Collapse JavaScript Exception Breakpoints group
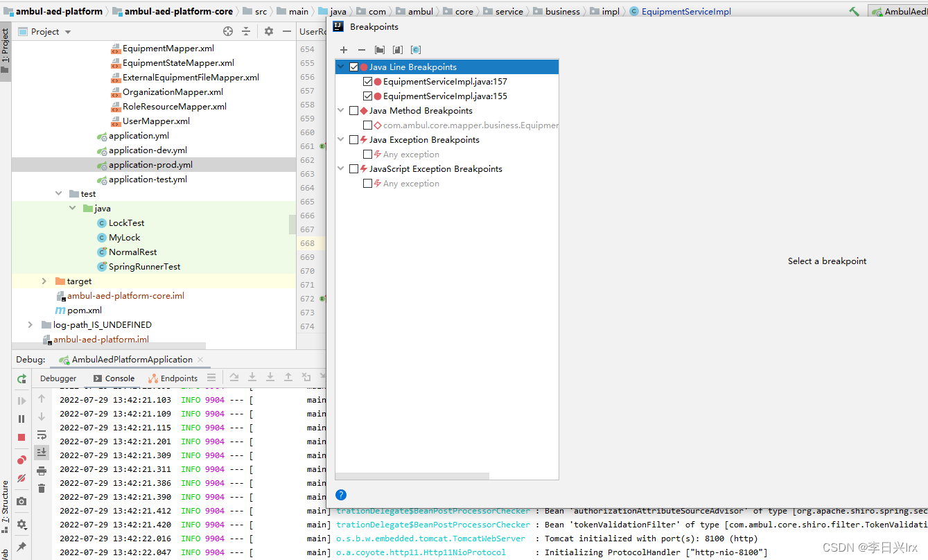 coord(341,169)
